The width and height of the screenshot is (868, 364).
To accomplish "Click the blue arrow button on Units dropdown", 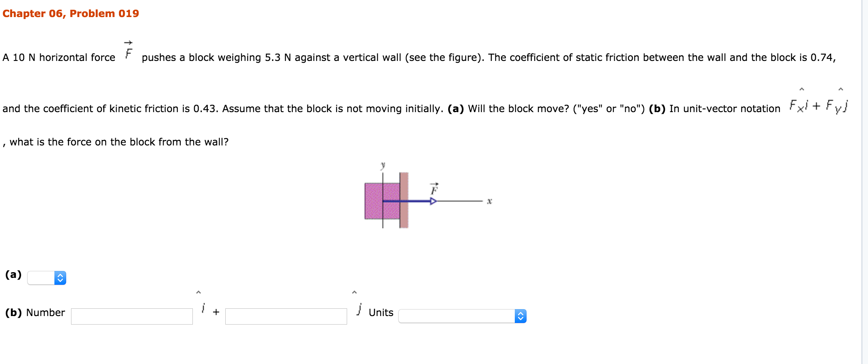I will 520,316.
